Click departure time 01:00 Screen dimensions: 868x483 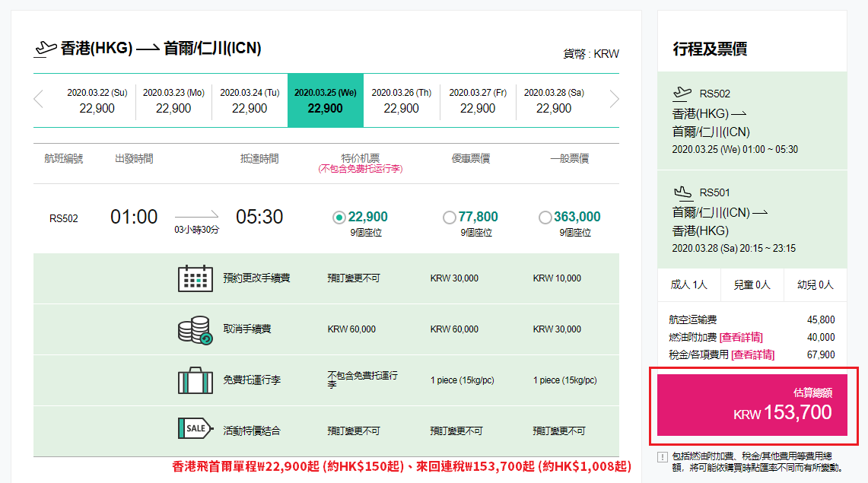(x=134, y=217)
